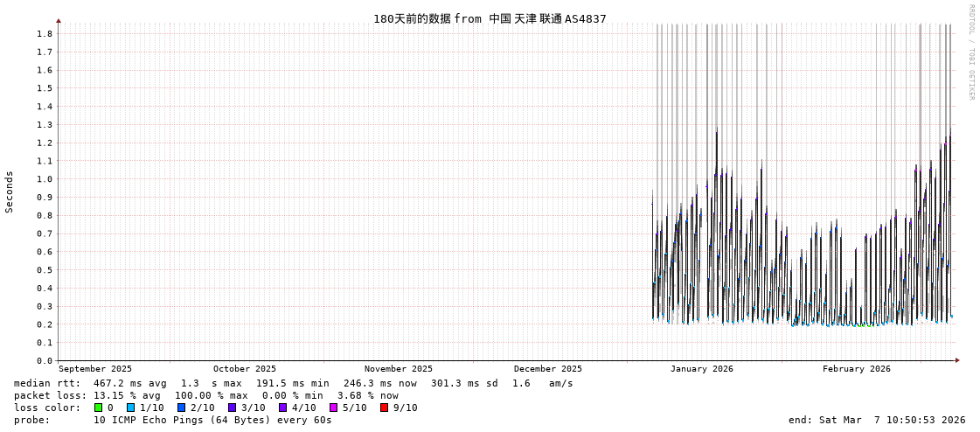Click the '1.3 s max' median rtt value
980x432 pixels.
pos(212,383)
